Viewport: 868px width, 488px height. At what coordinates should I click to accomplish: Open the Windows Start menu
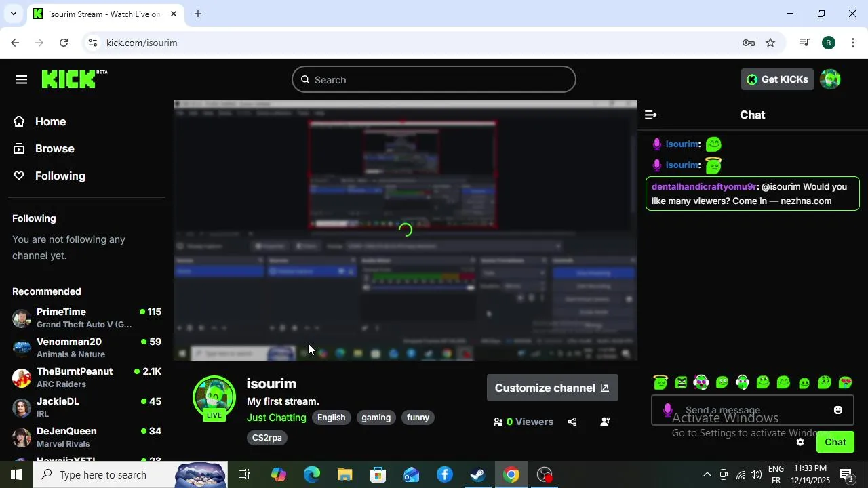(16, 475)
